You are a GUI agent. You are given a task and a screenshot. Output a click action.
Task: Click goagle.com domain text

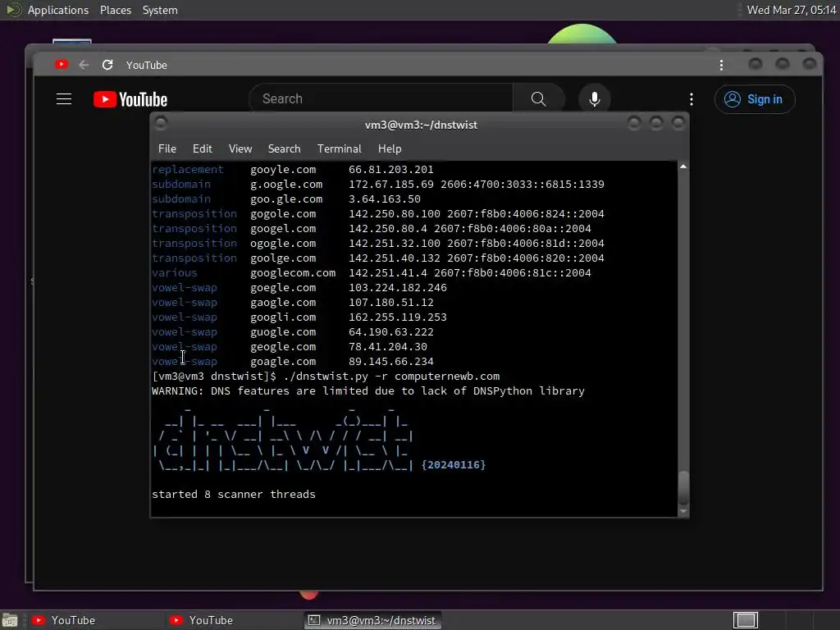click(x=283, y=362)
